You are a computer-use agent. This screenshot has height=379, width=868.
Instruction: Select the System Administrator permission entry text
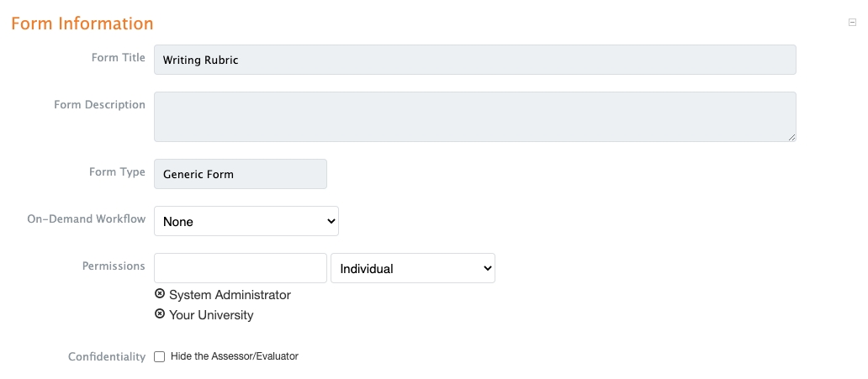pos(230,295)
